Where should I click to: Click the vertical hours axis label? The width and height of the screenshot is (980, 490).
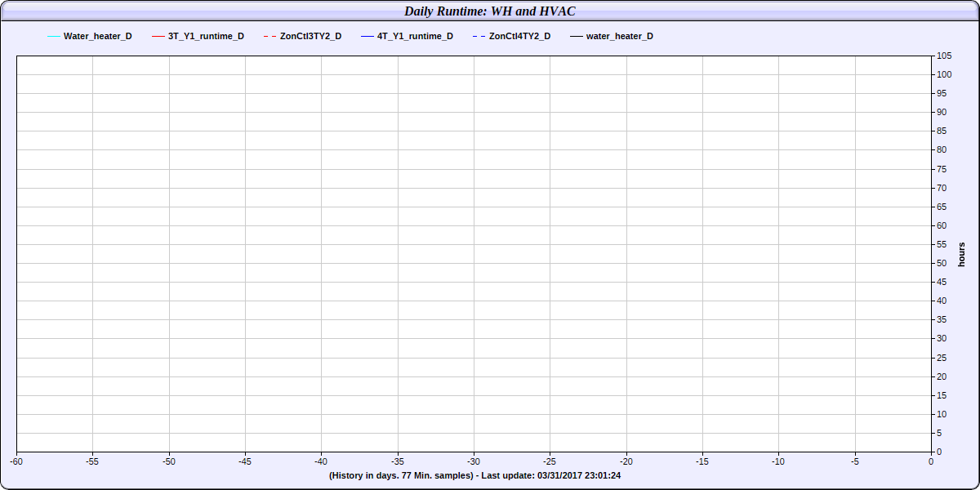click(x=961, y=254)
